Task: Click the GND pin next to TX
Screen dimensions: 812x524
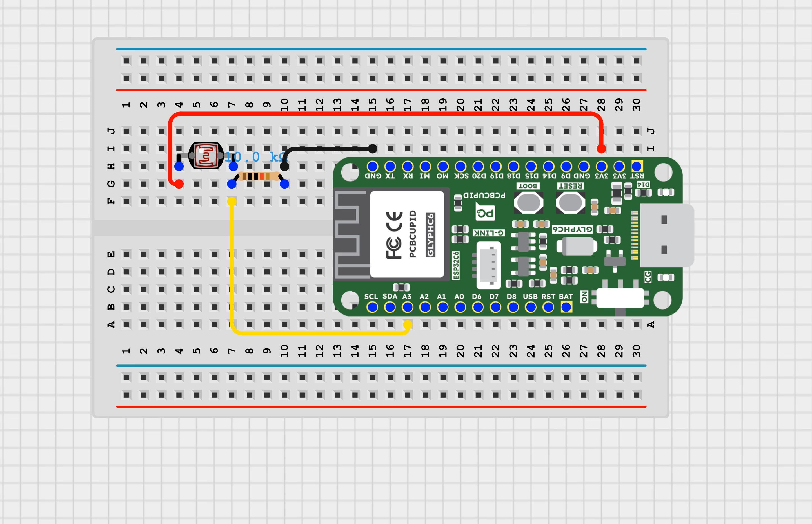Action: click(x=373, y=166)
